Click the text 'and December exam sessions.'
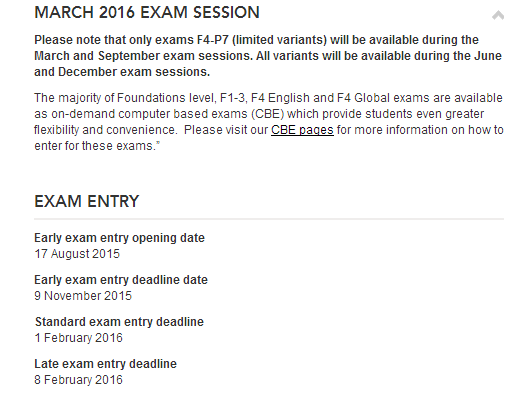Viewport: 530px width, 405px height. click(x=122, y=72)
